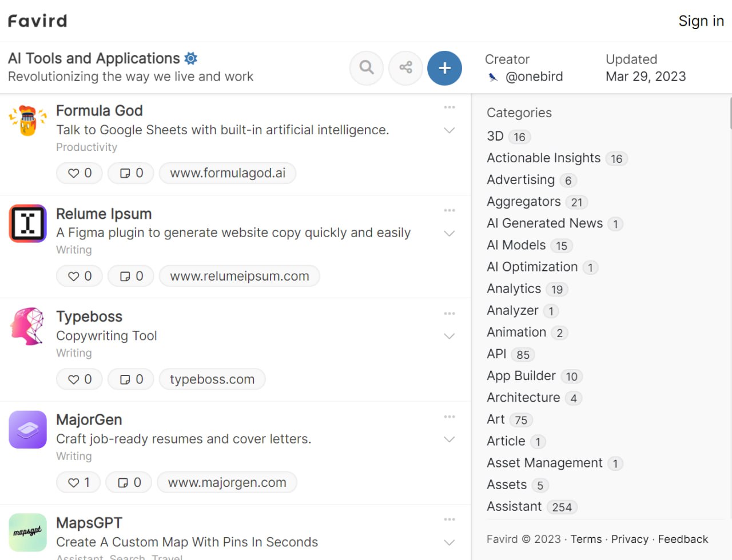Click the blue plus add button
The width and height of the screenshot is (732, 560).
point(444,68)
